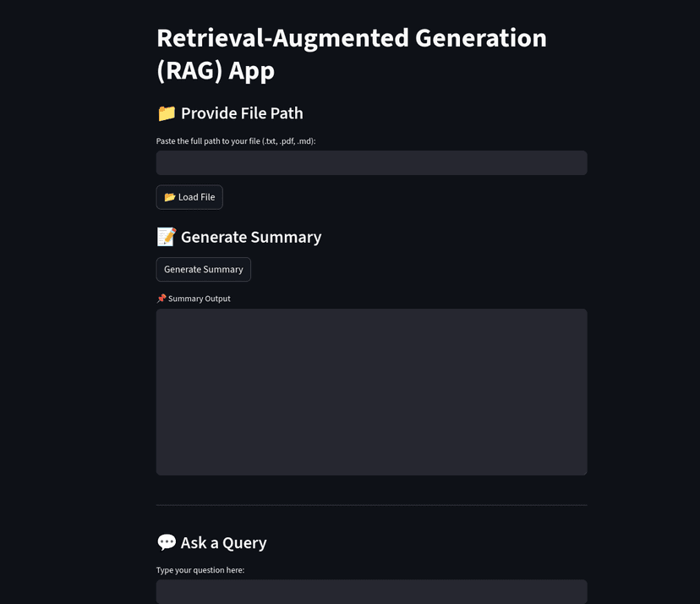Image resolution: width=700 pixels, height=604 pixels.
Task: Click the Type your question here label
Action: pyautogui.click(x=200, y=569)
